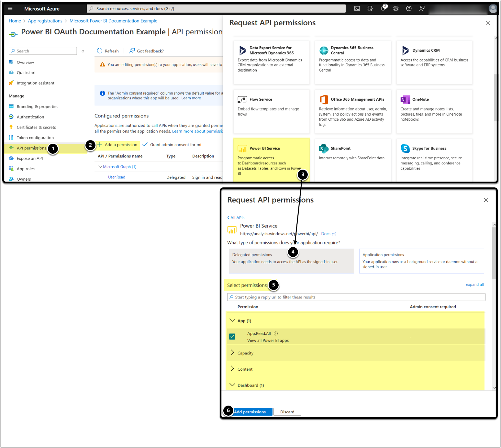
Task: Click the Power BI Service chart icon tile
Action: (x=242, y=148)
